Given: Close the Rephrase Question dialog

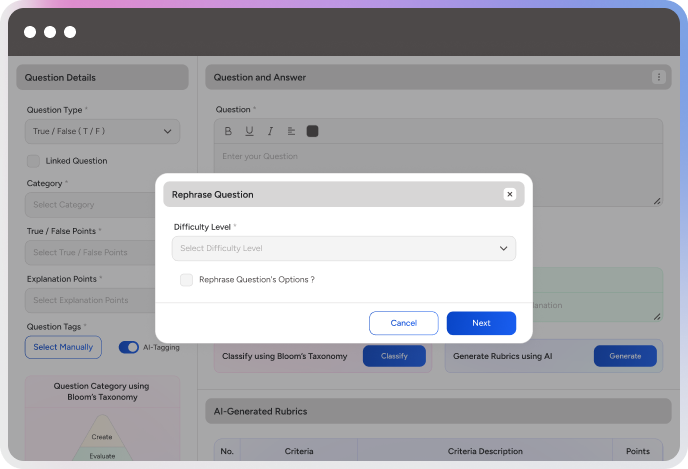Looking at the screenshot, I should tap(510, 194).
